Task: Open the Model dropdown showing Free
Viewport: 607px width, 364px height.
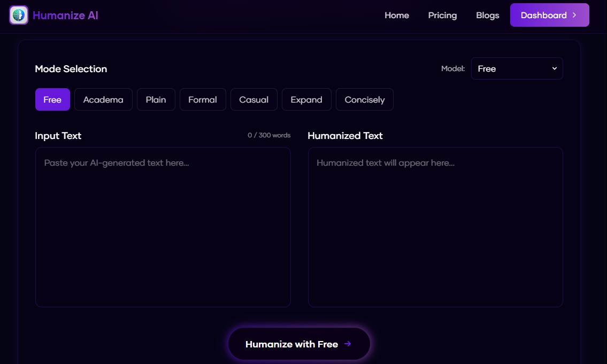Action: click(x=516, y=68)
